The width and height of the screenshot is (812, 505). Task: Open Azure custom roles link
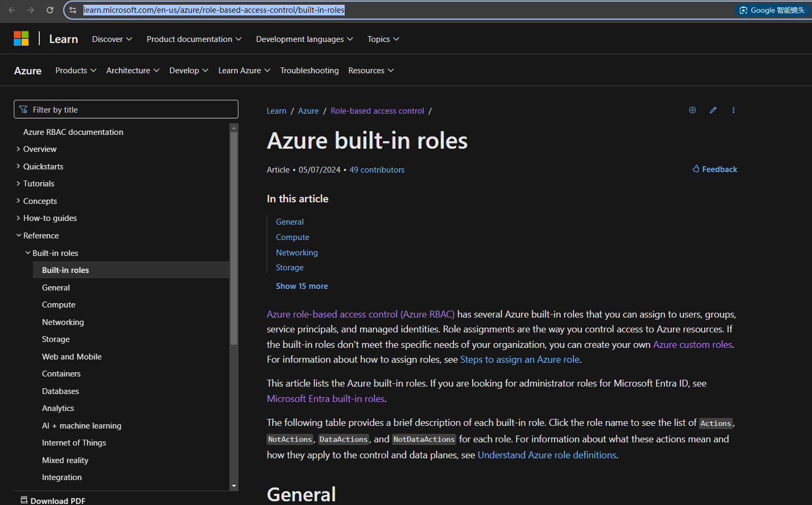(x=693, y=345)
